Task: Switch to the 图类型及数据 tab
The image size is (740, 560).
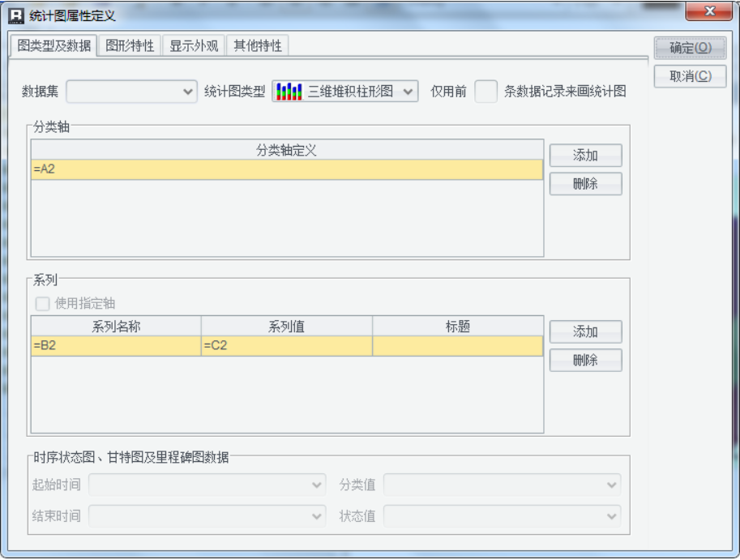Action: tap(53, 45)
